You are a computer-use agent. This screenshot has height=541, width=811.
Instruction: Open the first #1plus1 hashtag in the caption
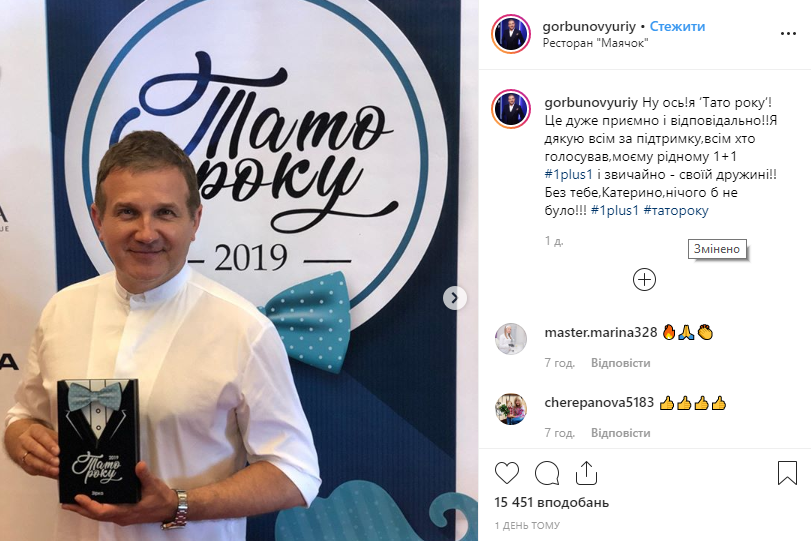[568, 175]
